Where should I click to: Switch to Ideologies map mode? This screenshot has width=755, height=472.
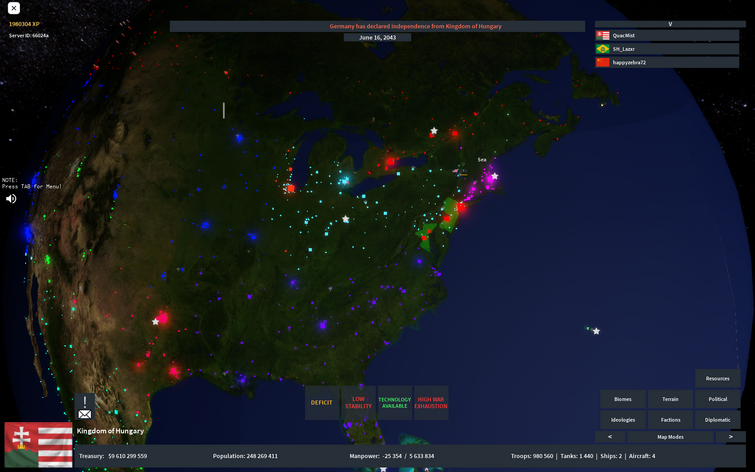[x=623, y=420]
